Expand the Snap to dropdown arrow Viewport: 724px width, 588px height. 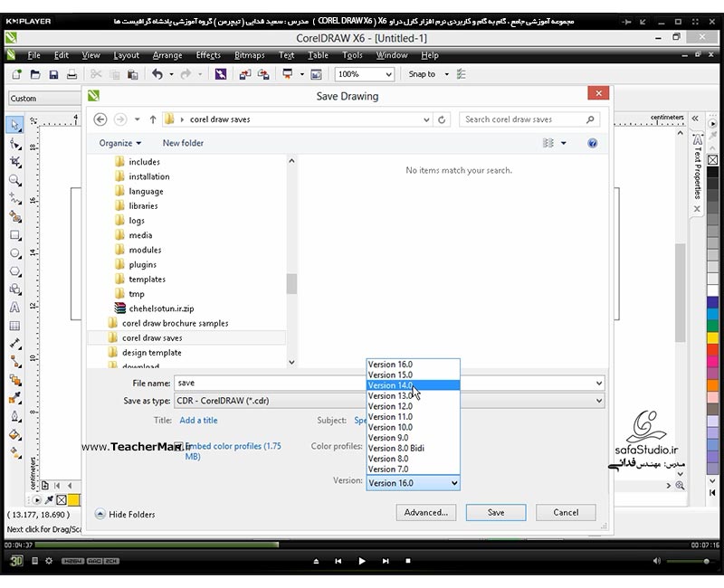pyautogui.click(x=446, y=74)
